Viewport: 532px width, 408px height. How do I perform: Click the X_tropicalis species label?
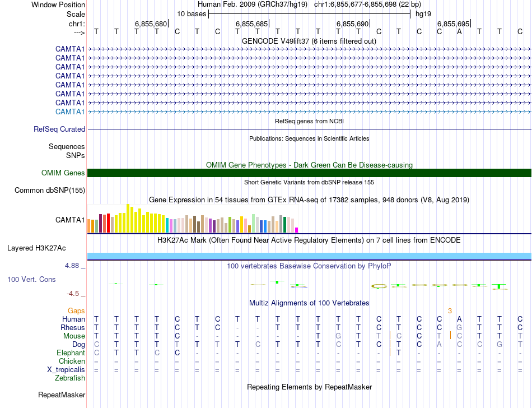66,370
